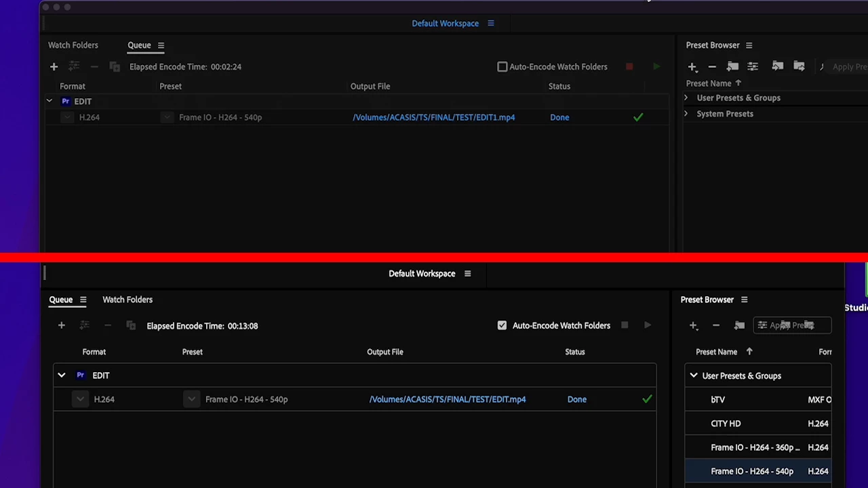Upper window Preset Browser: create new preset plus
This screenshot has height=488, width=868.
692,66
